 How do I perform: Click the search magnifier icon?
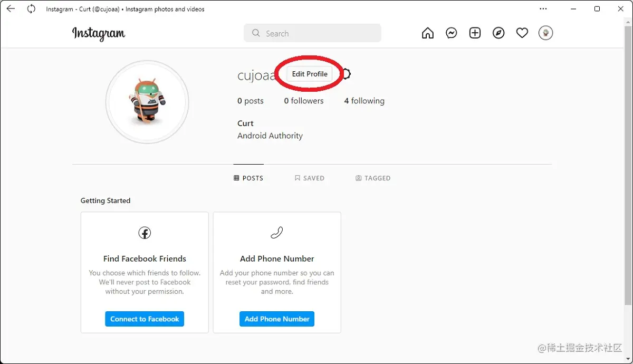(256, 33)
